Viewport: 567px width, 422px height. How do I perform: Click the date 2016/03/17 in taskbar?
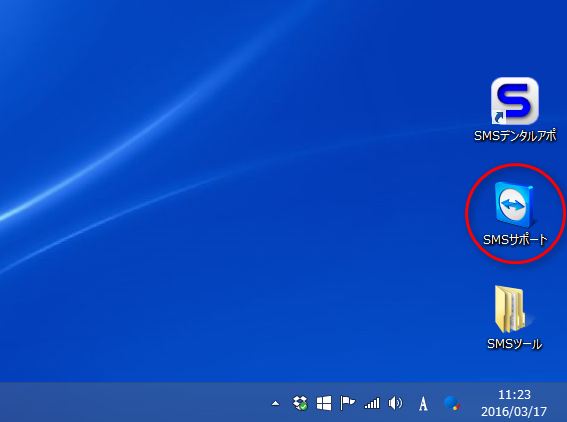click(514, 412)
